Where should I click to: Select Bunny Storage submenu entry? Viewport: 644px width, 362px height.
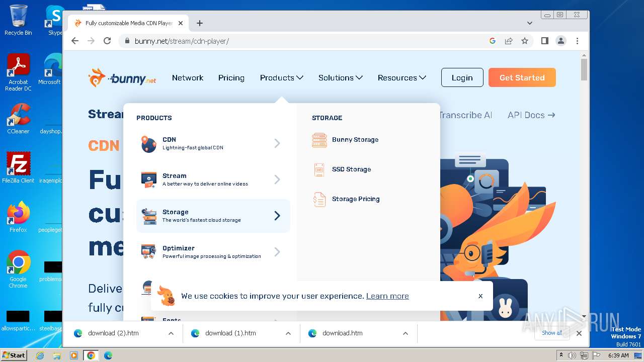click(355, 140)
